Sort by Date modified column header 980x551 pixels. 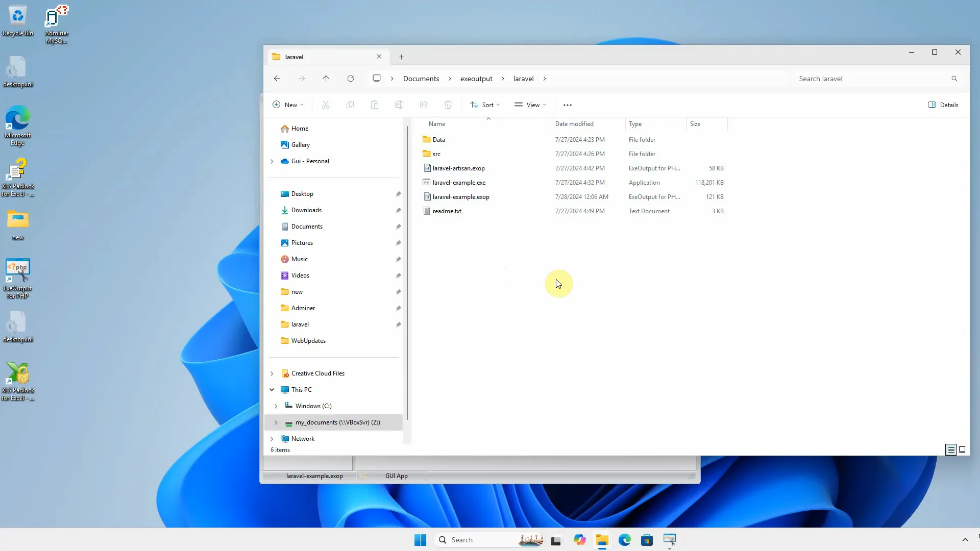coord(574,124)
